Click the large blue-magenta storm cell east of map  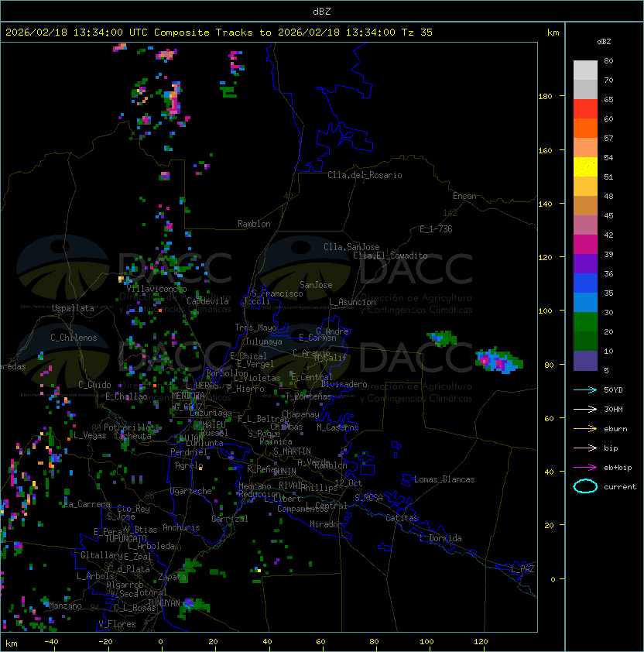pos(499,360)
